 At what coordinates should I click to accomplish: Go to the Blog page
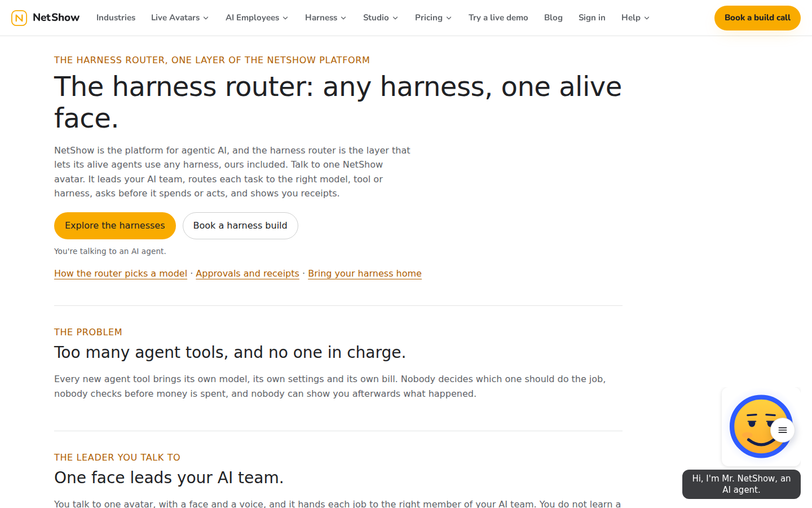(x=553, y=17)
